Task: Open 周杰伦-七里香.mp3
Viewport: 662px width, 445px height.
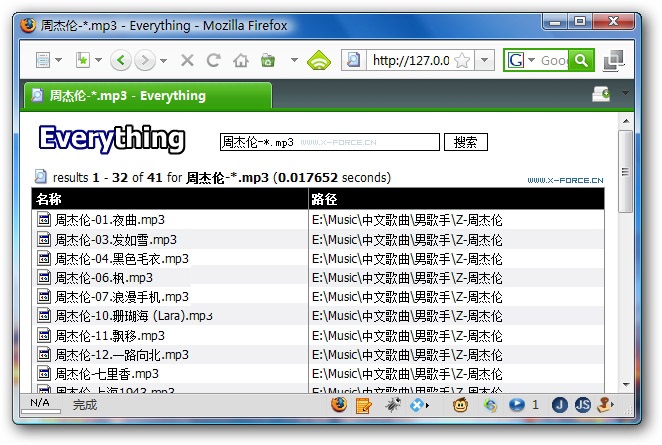Action: pyautogui.click(x=107, y=374)
